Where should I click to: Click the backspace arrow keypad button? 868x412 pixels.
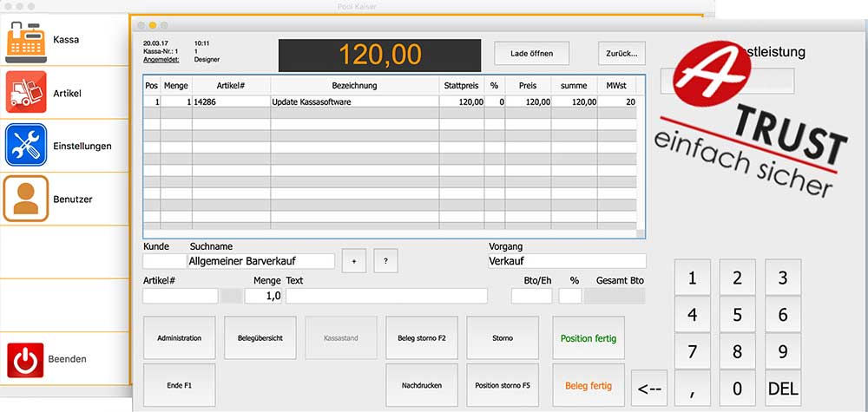click(x=649, y=389)
